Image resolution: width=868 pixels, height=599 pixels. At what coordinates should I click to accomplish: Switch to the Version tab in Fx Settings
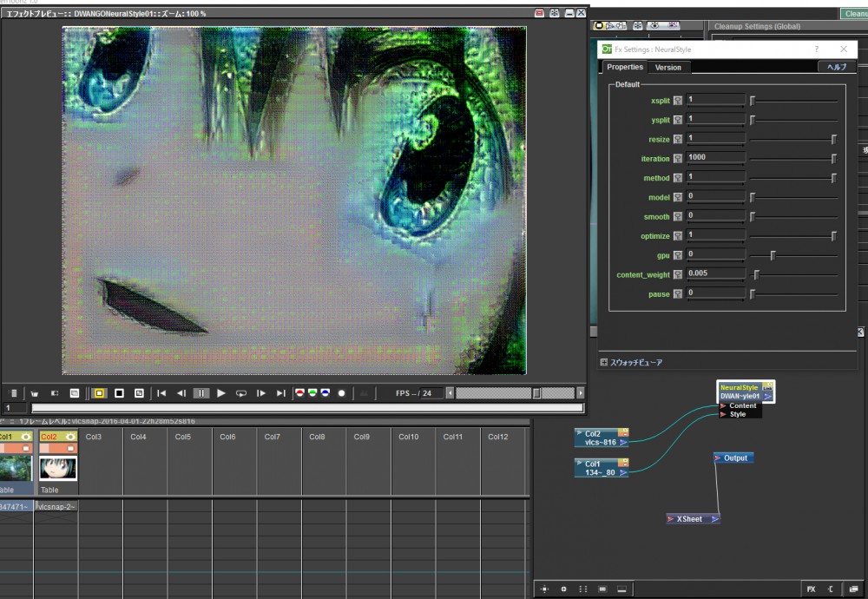click(668, 68)
